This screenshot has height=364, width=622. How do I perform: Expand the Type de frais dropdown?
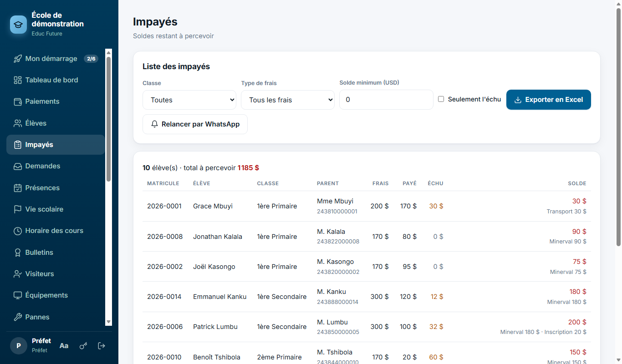[288, 100]
